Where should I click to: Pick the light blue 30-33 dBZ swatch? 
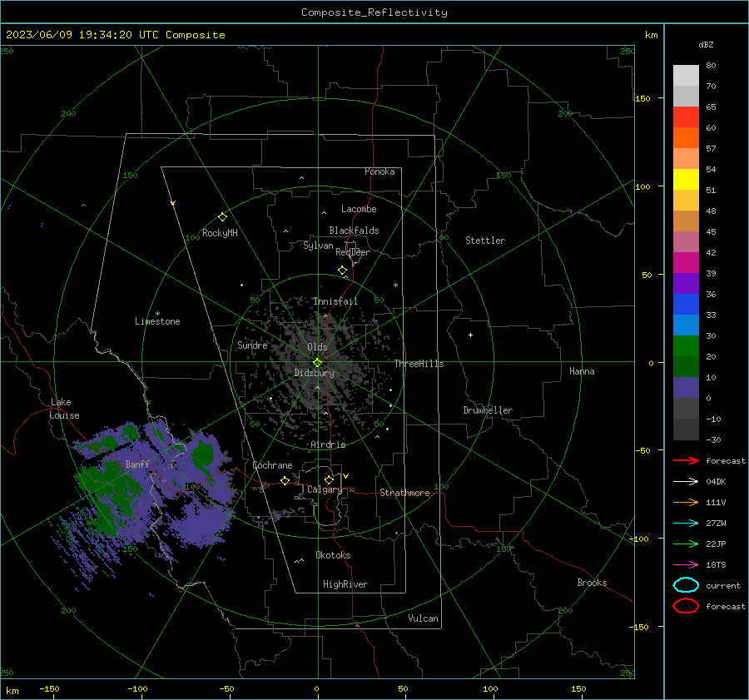[x=686, y=325]
